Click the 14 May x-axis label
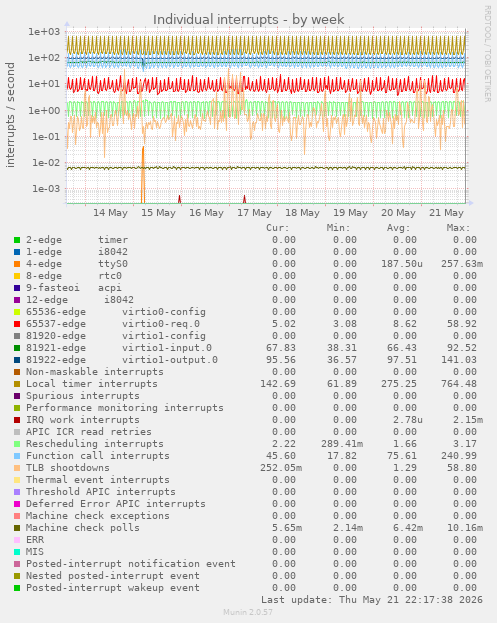Viewport: 497px width, 623px height. [x=110, y=213]
